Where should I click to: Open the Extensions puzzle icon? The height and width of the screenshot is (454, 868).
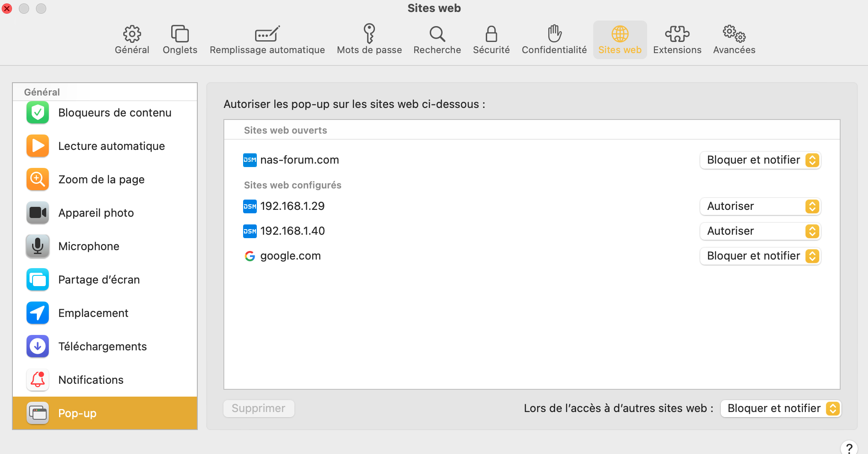677,33
